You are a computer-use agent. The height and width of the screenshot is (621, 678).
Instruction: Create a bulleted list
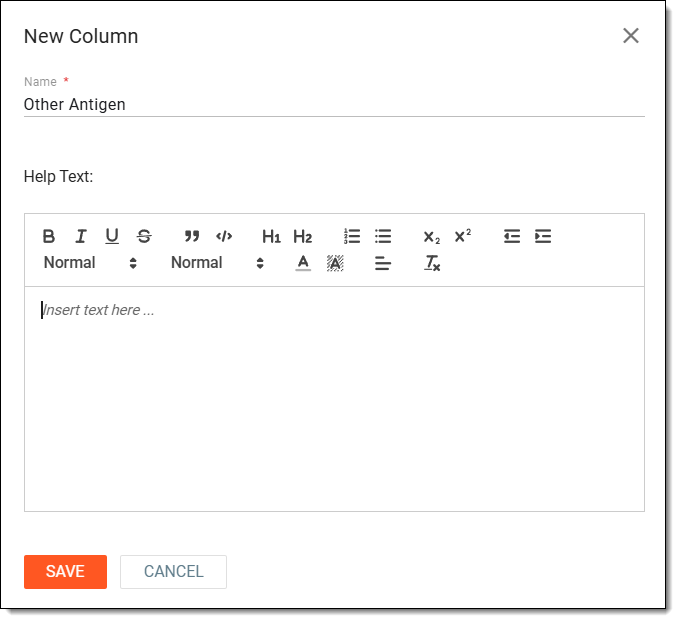pyautogui.click(x=383, y=237)
